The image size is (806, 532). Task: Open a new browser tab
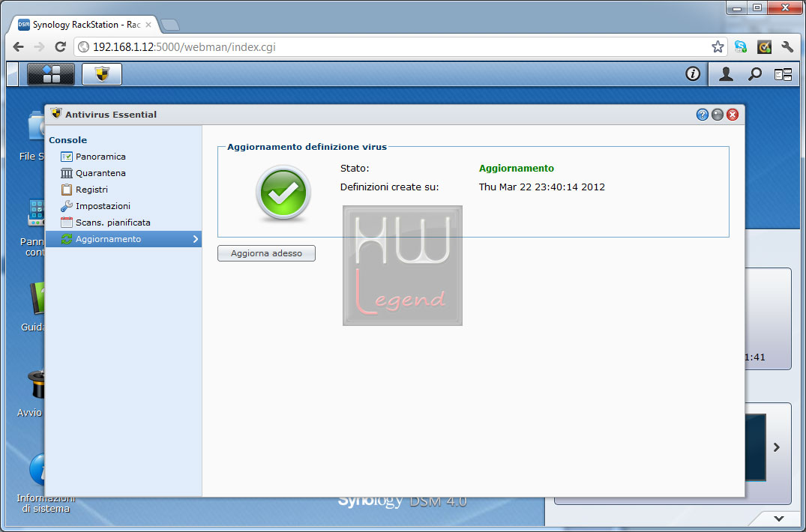(169, 25)
